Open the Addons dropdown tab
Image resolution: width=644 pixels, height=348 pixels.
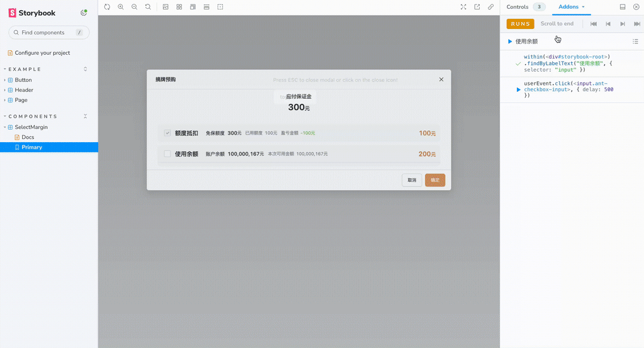pos(571,7)
